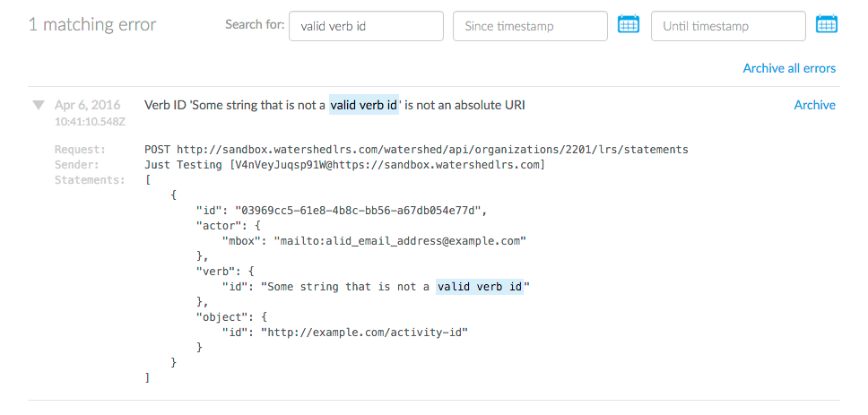Focus the Until timestamp field

click(727, 26)
